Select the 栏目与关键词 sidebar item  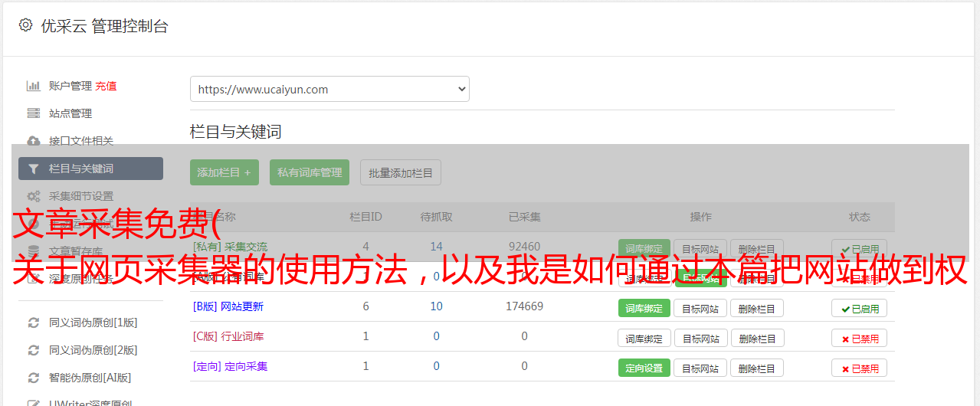click(90, 169)
